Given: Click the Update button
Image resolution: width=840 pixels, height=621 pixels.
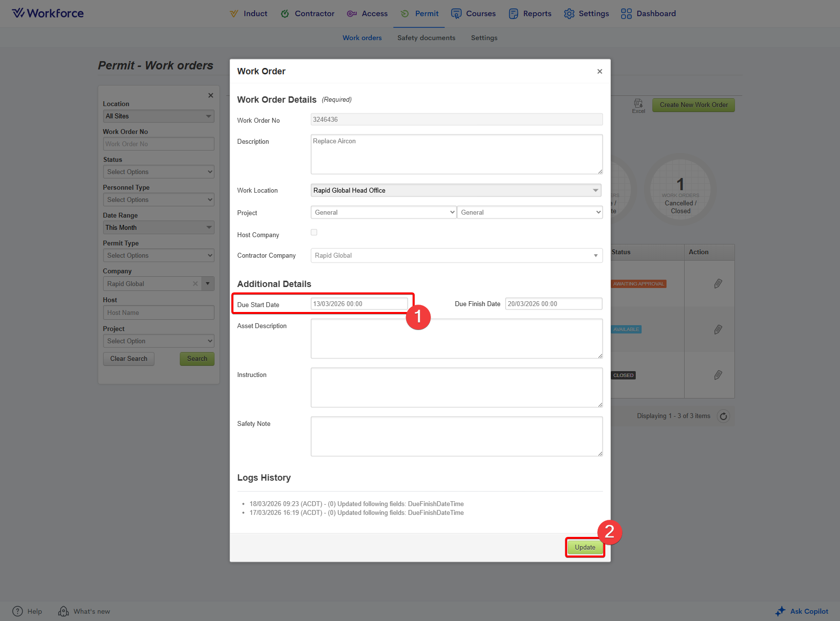Looking at the screenshot, I should click(585, 547).
